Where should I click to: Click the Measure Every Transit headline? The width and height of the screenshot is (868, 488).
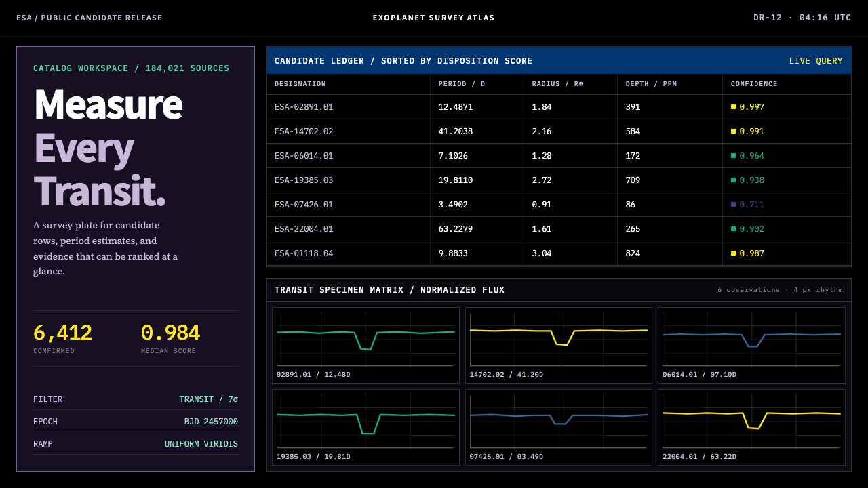[108, 148]
